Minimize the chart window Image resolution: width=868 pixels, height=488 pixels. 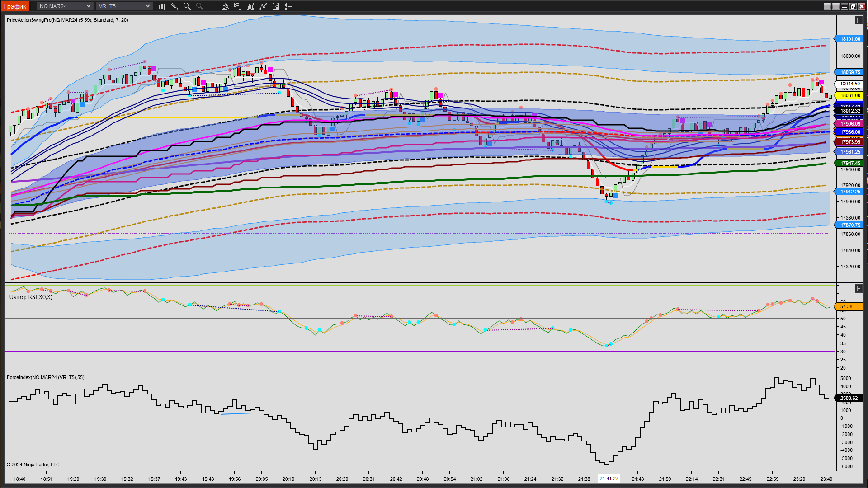click(844, 6)
